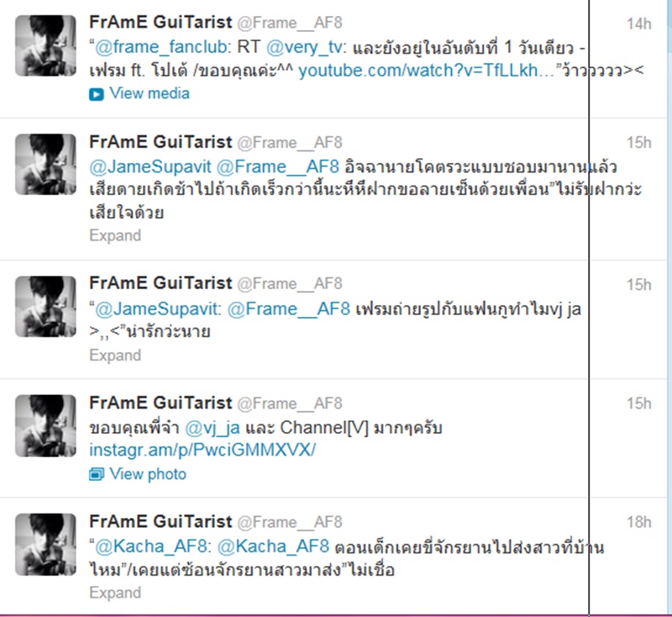This screenshot has height=617, width=672.
Task: Click FrAmE GuiTarist name in first tweet
Action: point(160,22)
